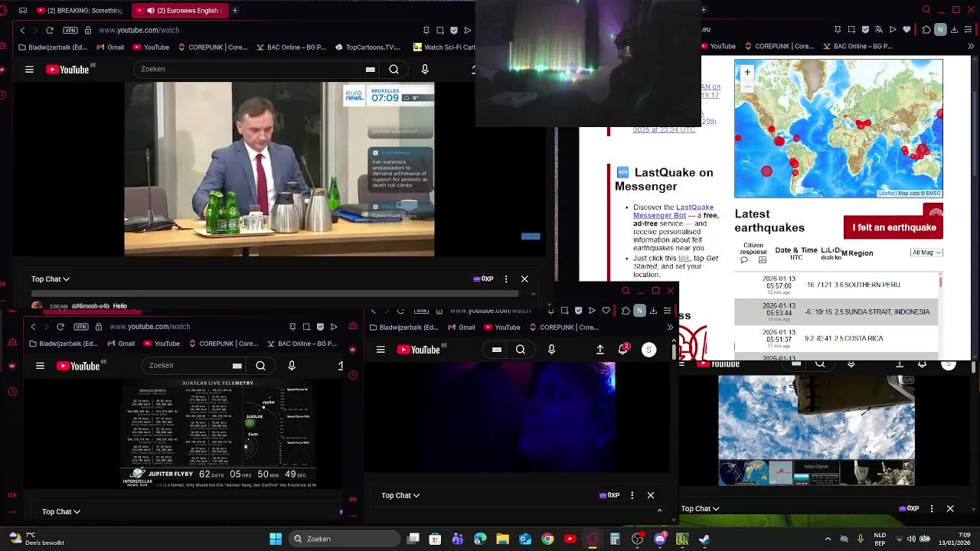The width and height of the screenshot is (980, 551).
Task: Open new tab with plus button
Action: 234,11
